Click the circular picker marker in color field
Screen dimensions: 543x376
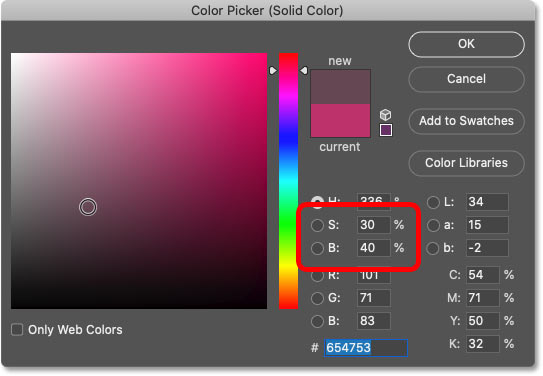point(88,207)
